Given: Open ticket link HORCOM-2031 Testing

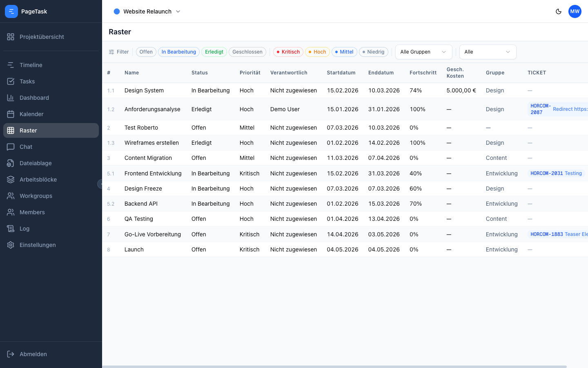Looking at the screenshot, I should coord(556,173).
